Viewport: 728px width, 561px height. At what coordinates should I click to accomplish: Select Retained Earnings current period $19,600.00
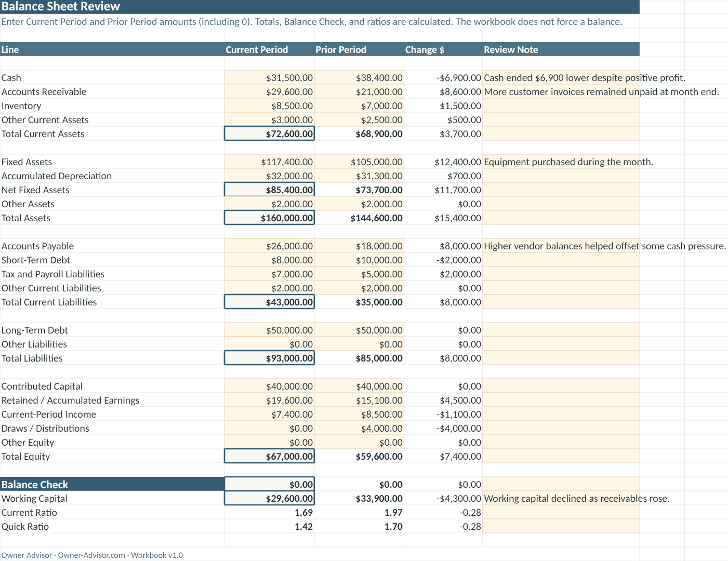click(x=269, y=400)
